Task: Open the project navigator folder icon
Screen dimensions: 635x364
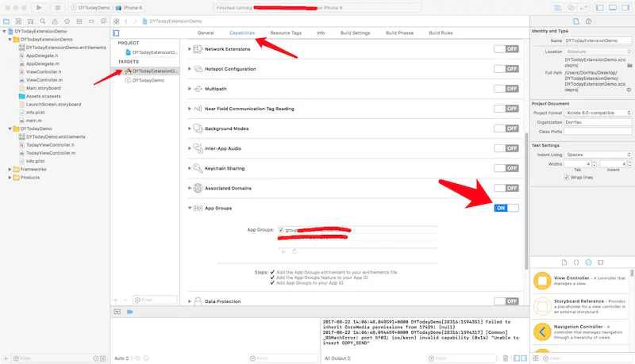Action: 6,21
